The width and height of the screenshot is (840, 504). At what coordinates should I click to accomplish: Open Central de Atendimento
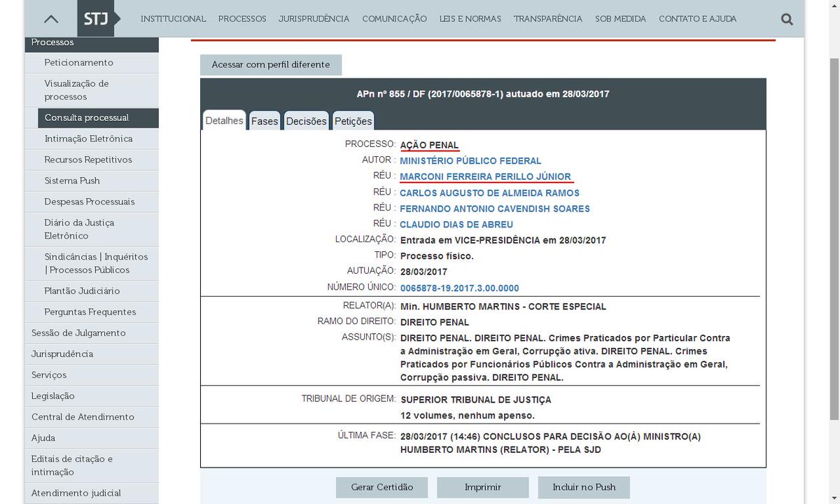click(x=92, y=416)
